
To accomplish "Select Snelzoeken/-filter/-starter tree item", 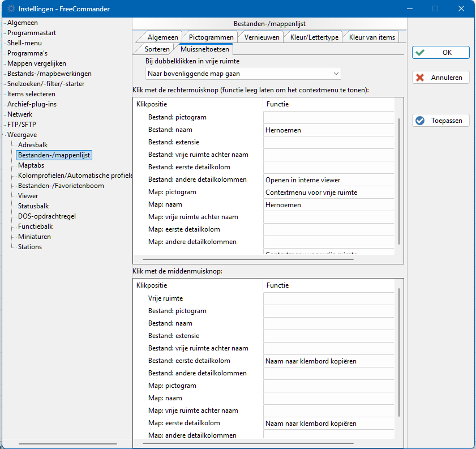I will click(x=46, y=84).
